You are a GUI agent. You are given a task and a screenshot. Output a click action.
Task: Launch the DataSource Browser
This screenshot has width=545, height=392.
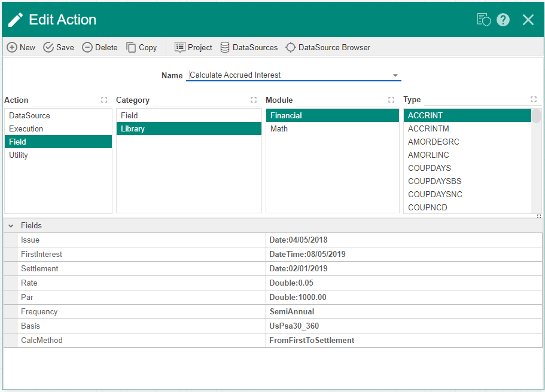point(328,47)
